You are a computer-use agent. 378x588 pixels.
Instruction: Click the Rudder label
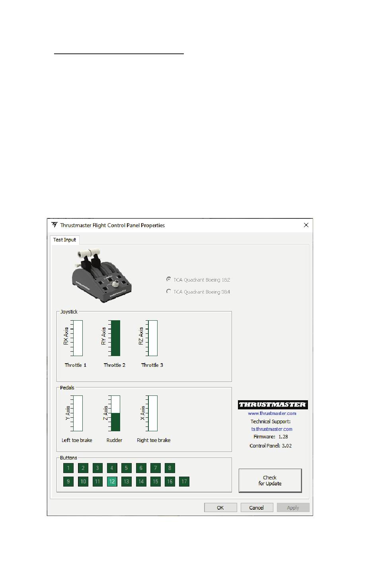pos(114,440)
